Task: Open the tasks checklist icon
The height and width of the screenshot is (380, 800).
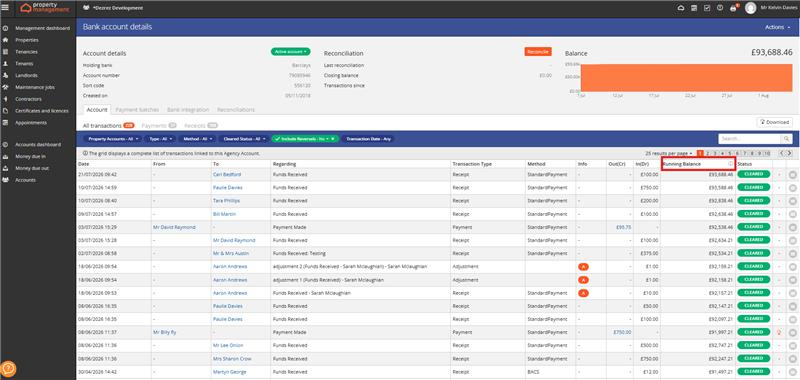Action: [707, 8]
